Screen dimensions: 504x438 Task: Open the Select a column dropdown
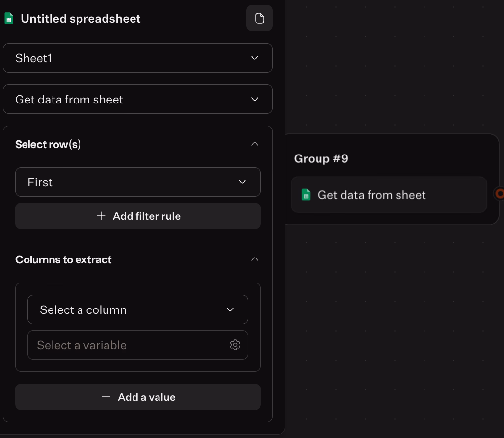tap(137, 309)
